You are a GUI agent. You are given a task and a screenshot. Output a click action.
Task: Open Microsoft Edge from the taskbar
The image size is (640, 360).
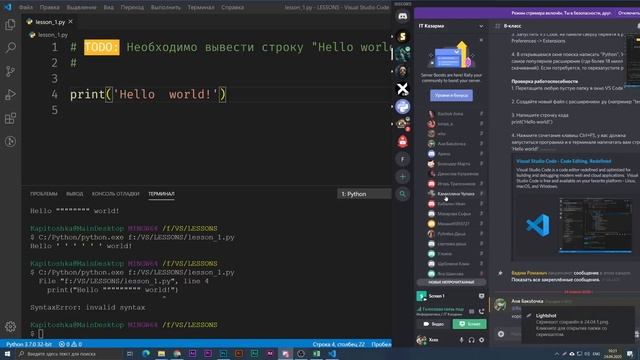[x=146, y=354]
